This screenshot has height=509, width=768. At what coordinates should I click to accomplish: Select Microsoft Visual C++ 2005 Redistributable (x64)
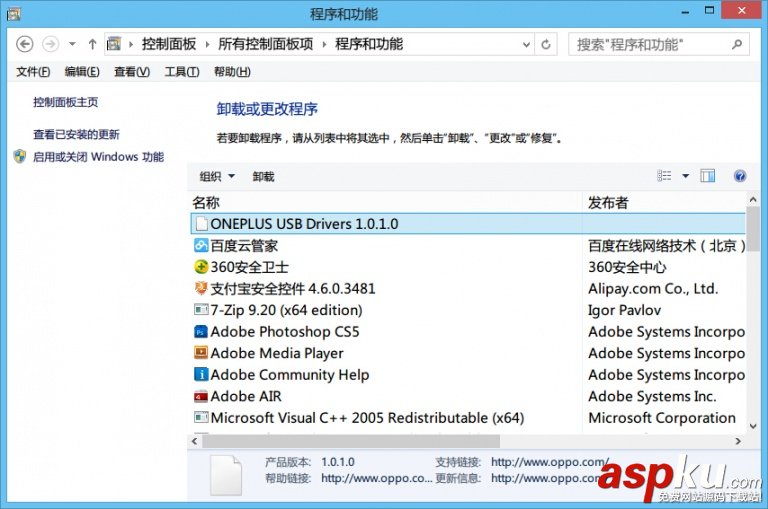[468, 418]
